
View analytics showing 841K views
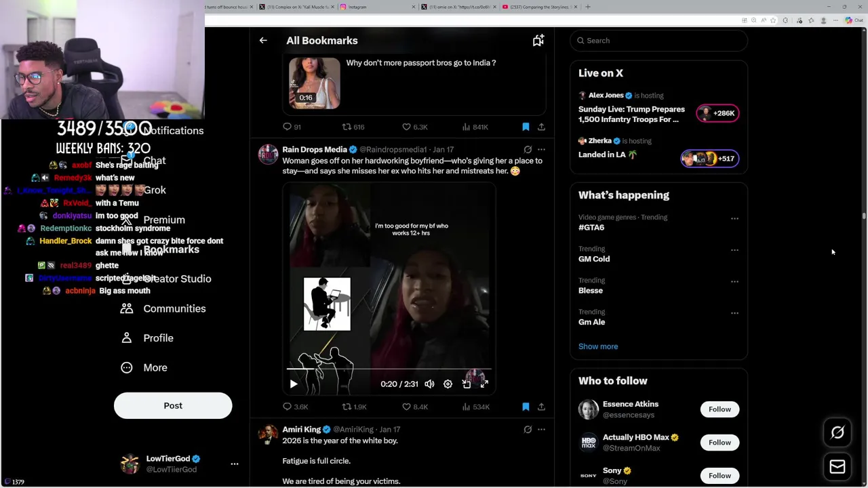pyautogui.click(x=475, y=127)
